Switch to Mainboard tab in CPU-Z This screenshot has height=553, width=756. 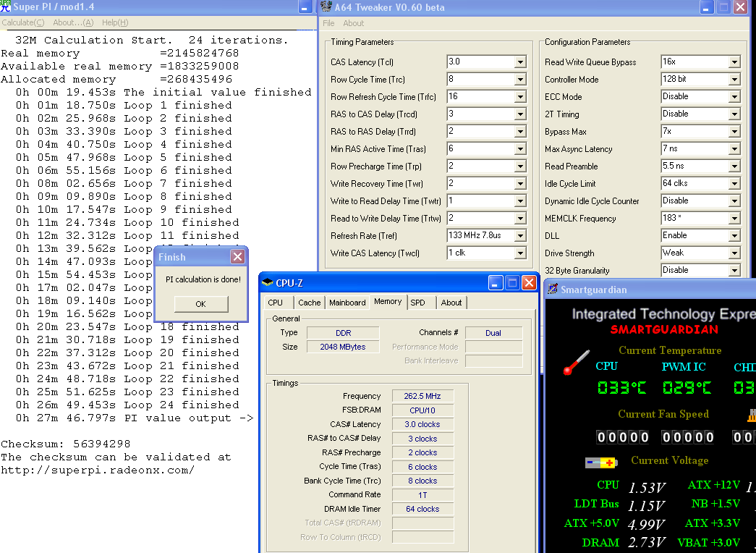[347, 303]
